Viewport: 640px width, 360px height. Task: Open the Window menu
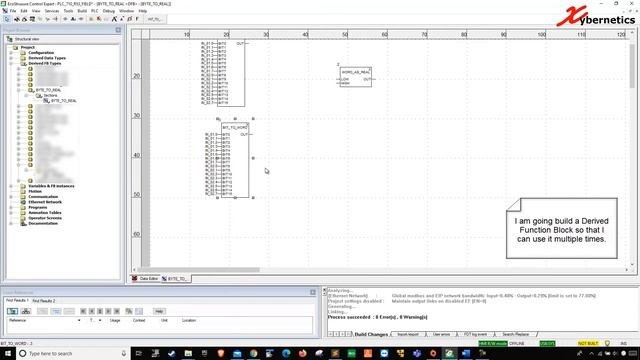coord(127,11)
